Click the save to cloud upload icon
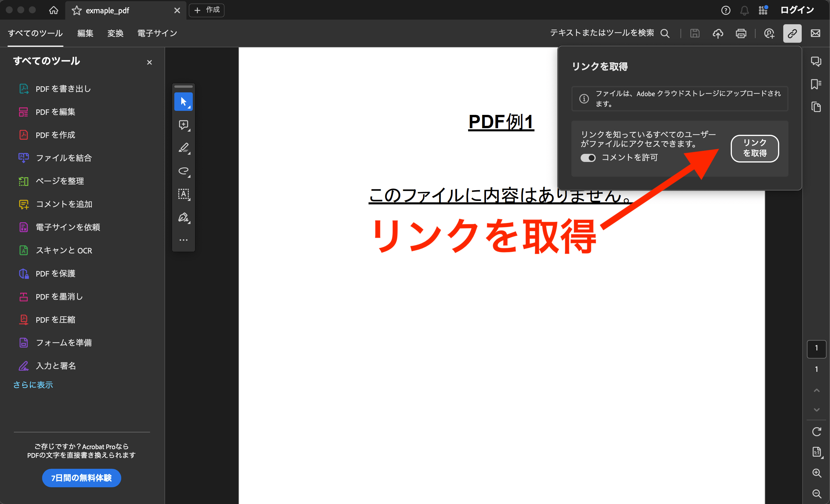 pyautogui.click(x=718, y=33)
